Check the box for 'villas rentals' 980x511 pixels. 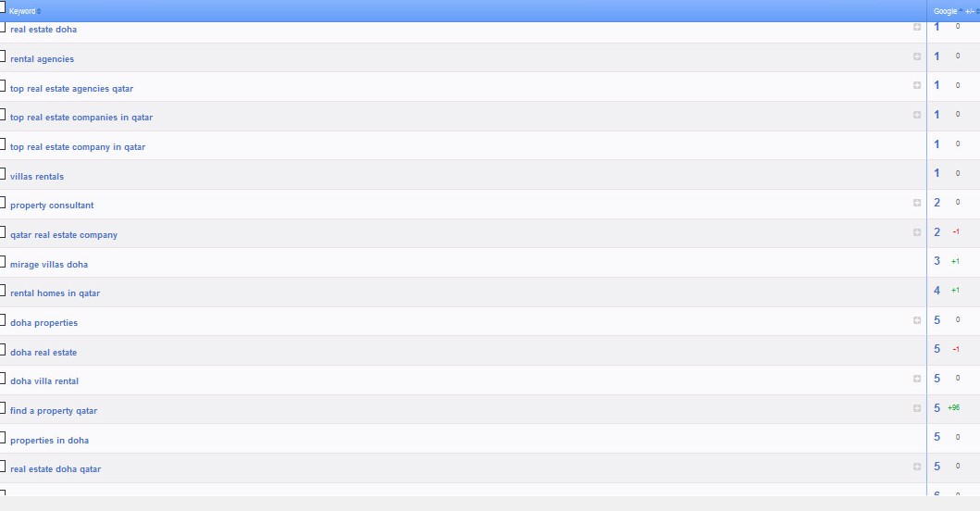coord(3,174)
